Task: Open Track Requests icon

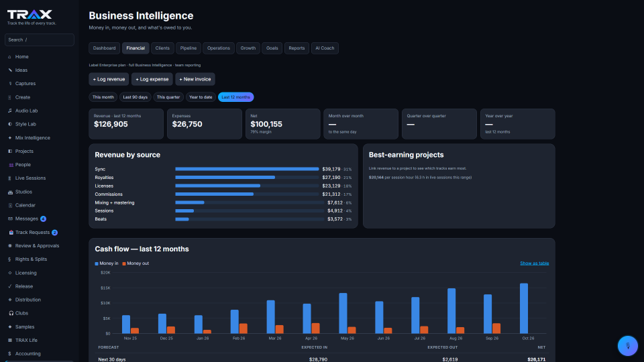Action: pos(11,233)
